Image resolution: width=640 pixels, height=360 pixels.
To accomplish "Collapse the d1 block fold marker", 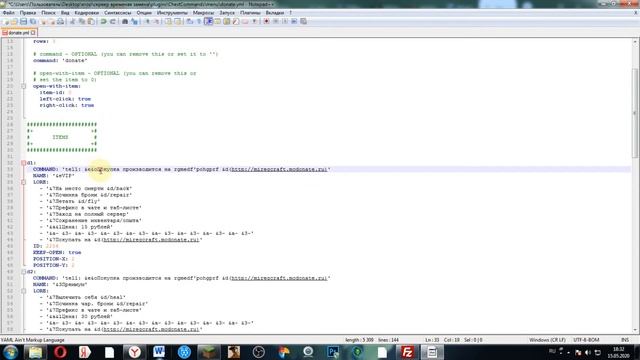I will (23, 163).
